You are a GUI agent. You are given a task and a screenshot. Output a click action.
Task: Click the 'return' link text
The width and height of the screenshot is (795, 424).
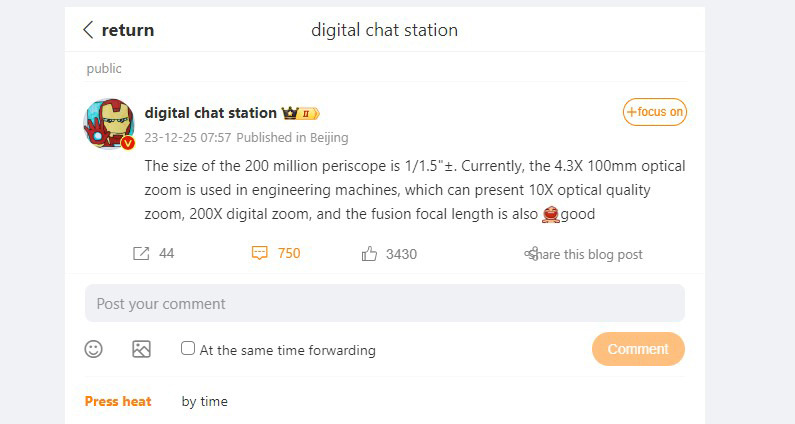click(x=128, y=30)
